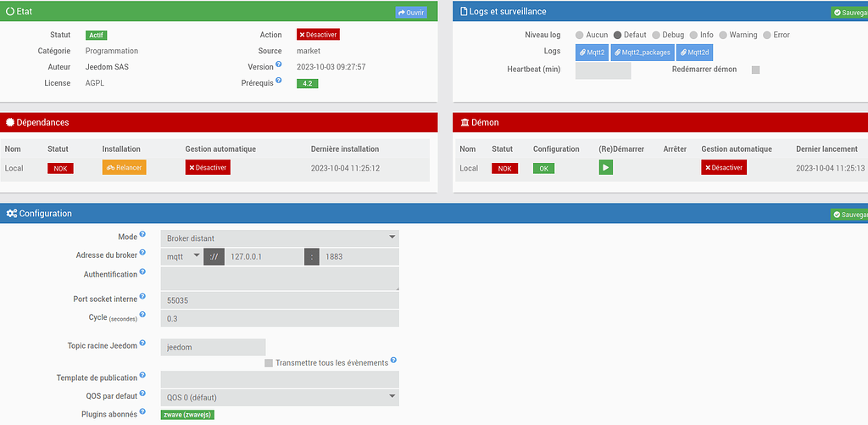Click help icon beside QOS par defaut

point(142,394)
